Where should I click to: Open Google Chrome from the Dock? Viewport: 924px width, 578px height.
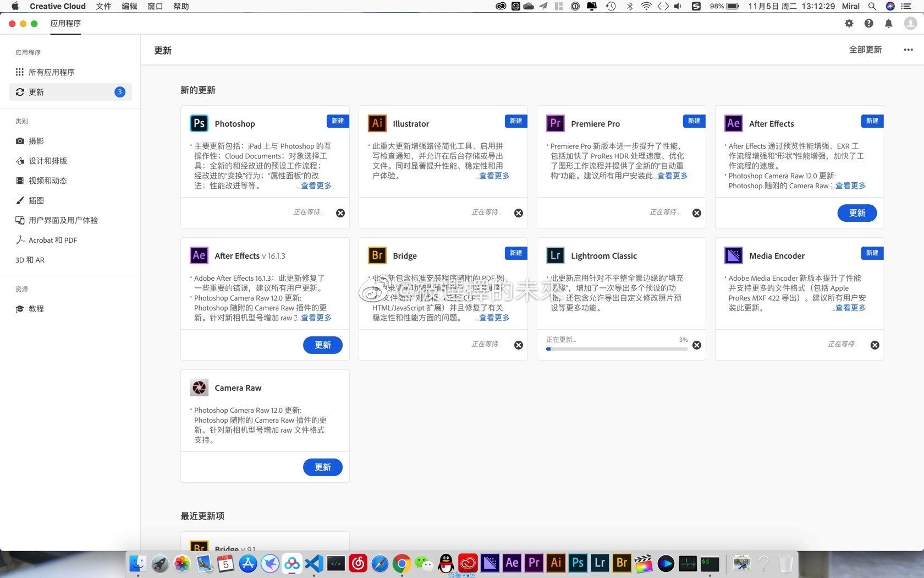click(x=402, y=563)
